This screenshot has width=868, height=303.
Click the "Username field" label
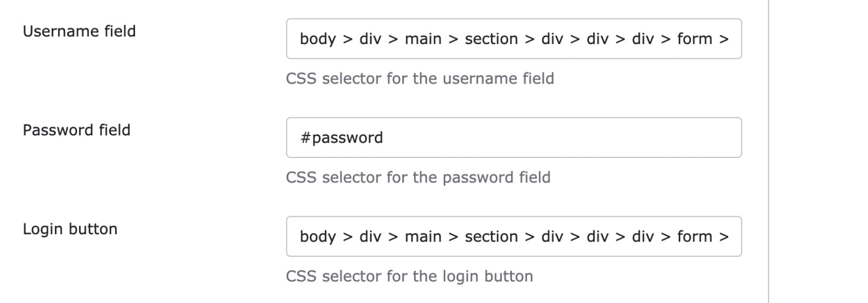[79, 31]
